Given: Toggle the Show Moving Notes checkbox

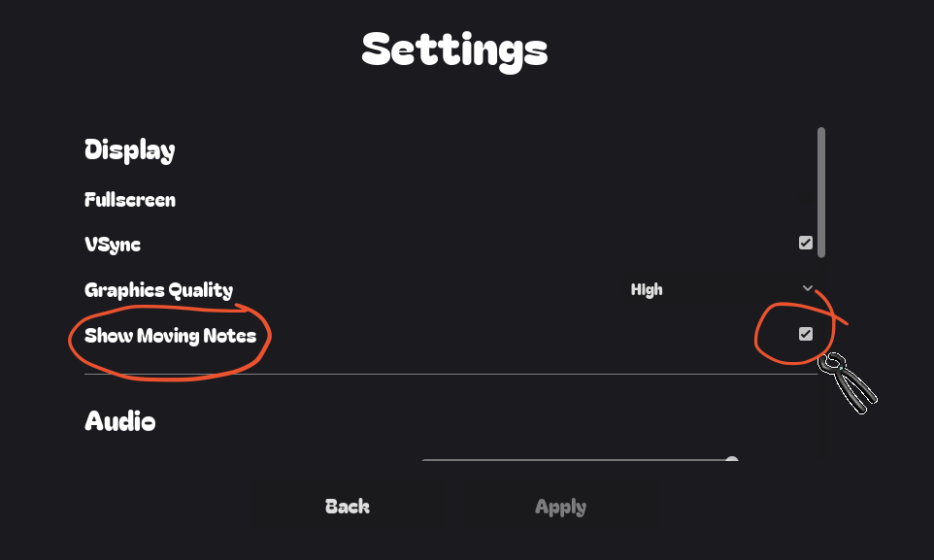Looking at the screenshot, I should tap(806, 334).
